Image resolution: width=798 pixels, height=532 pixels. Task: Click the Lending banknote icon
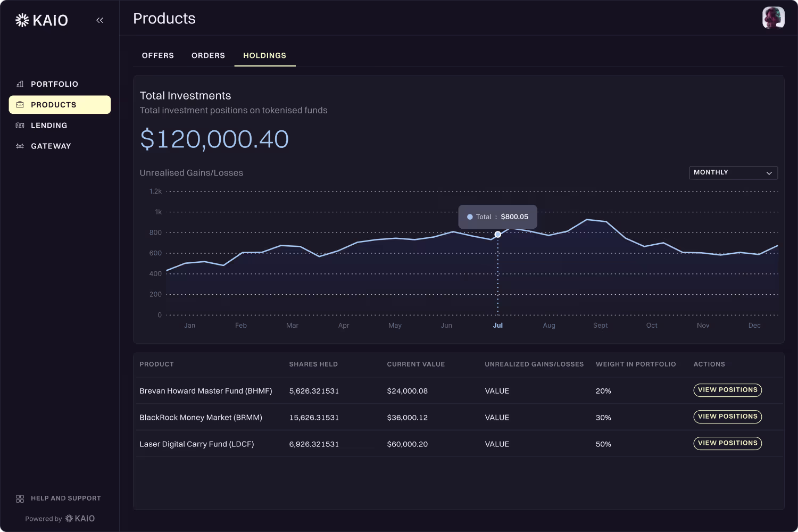point(20,126)
